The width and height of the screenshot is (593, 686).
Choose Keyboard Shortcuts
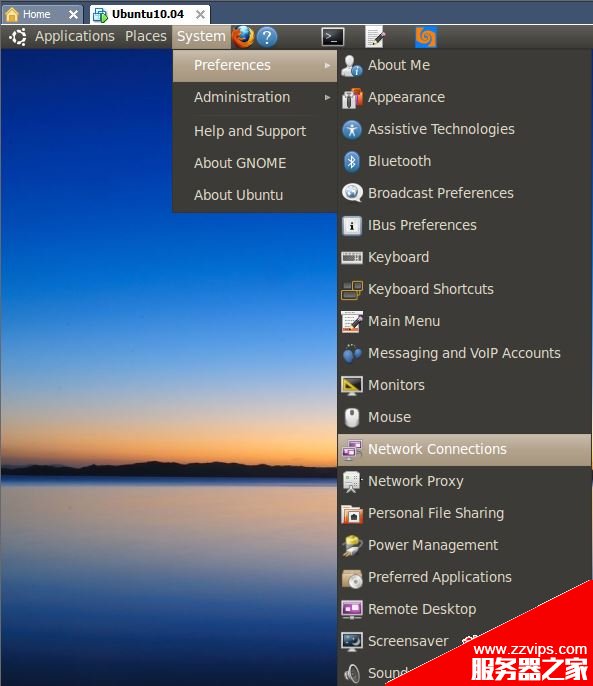click(465, 289)
